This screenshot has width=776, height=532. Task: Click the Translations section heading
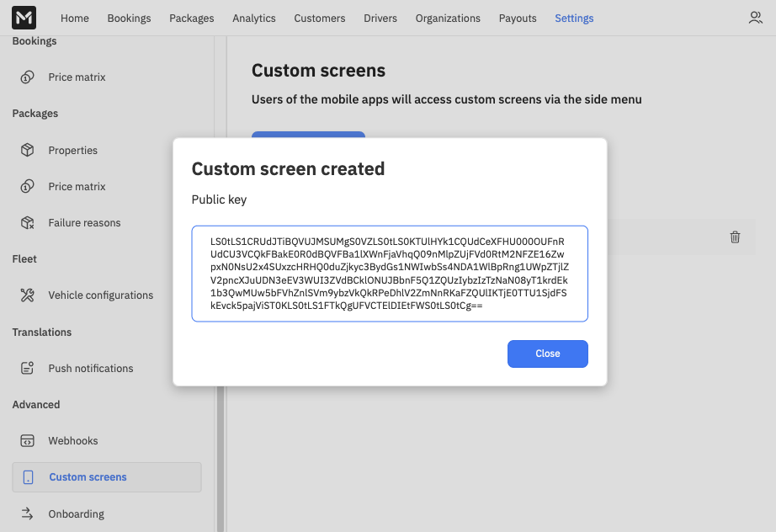tap(41, 332)
